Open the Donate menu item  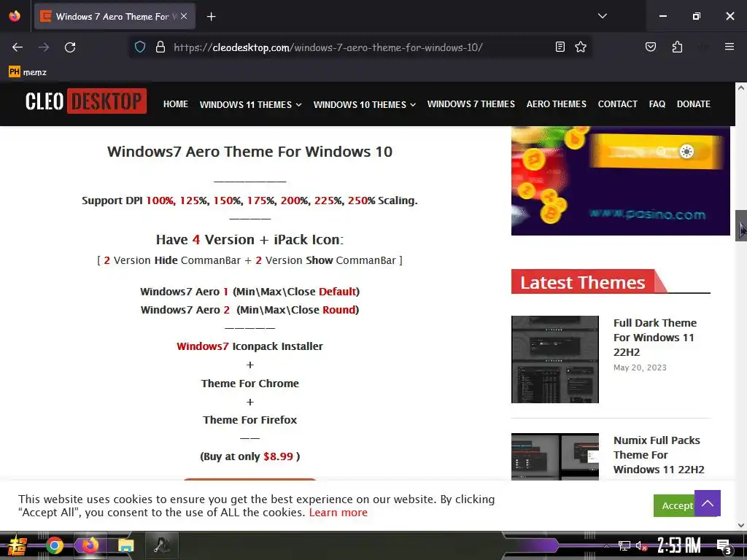tap(693, 104)
